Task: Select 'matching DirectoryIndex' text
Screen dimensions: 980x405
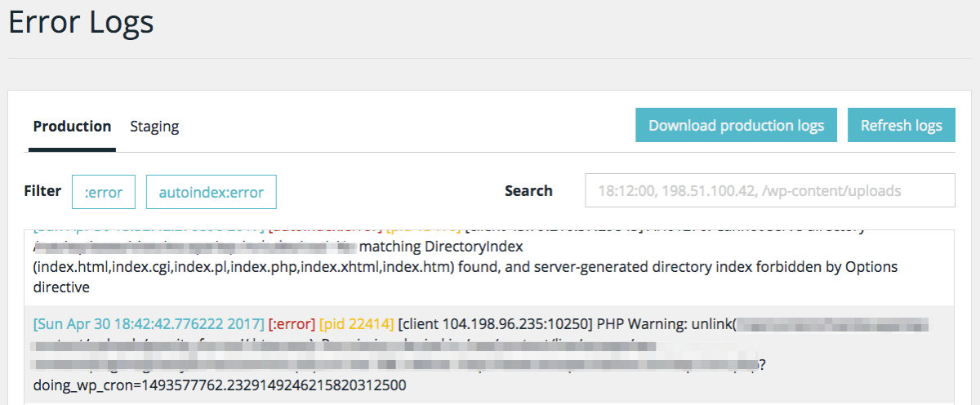Action: pos(441,246)
